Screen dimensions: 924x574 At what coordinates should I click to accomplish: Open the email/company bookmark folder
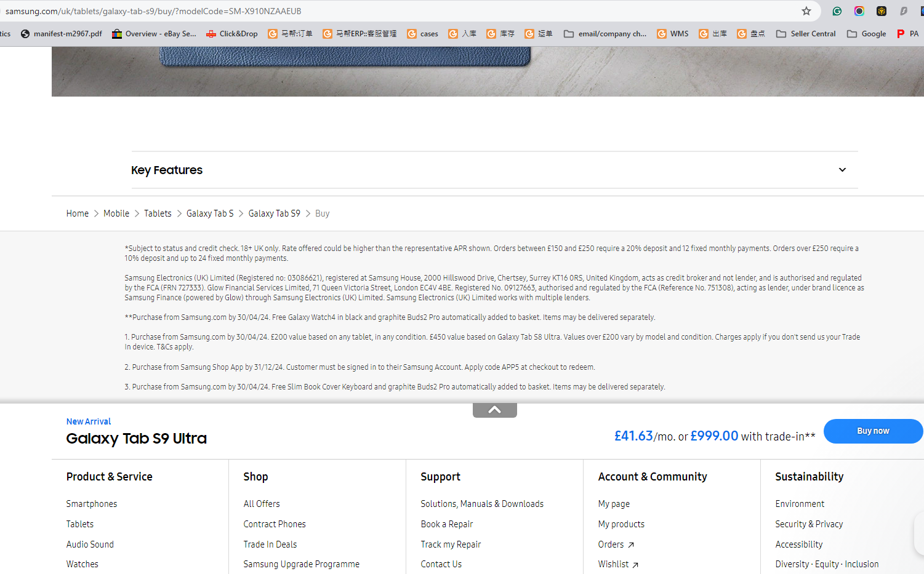[x=605, y=34]
